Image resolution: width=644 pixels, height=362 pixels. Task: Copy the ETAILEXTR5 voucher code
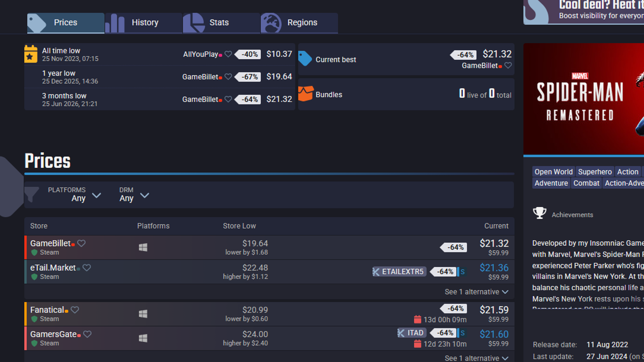399,271
